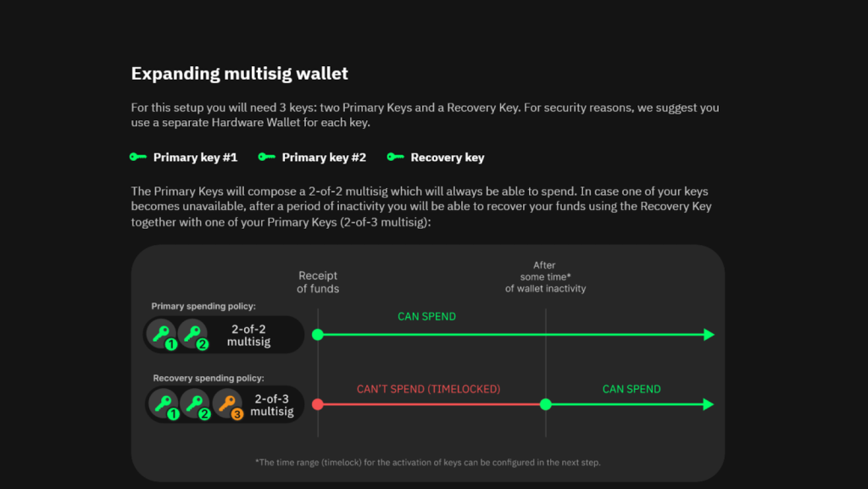Click the key icon beside Primary key #1

137,157
